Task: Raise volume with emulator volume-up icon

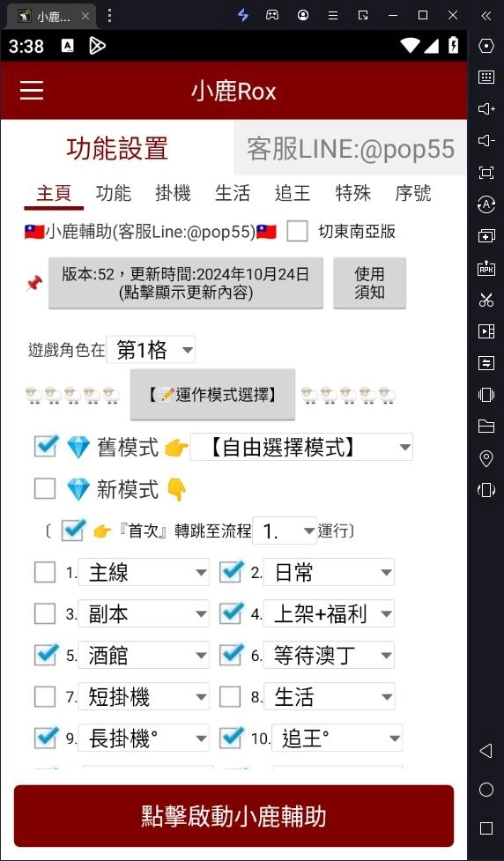Action: [485, 108]
